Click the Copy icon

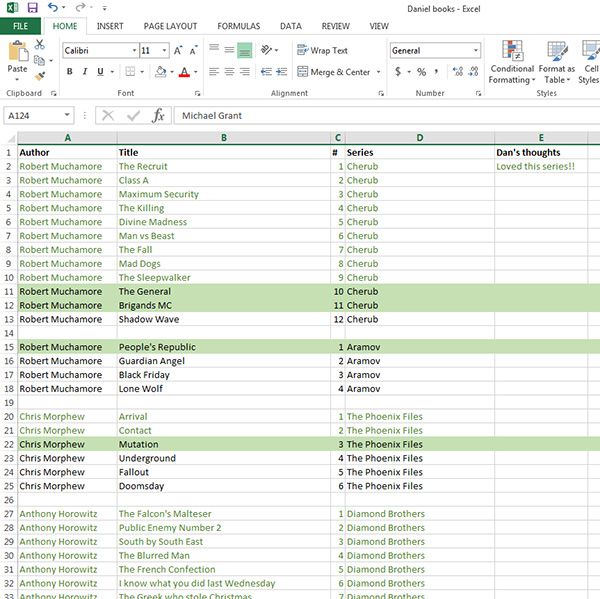point(39,60)
